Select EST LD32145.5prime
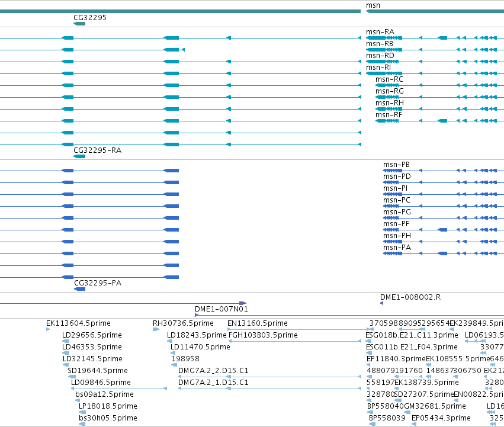The height and width of the screenshot is (427, 504). [92, 359]
